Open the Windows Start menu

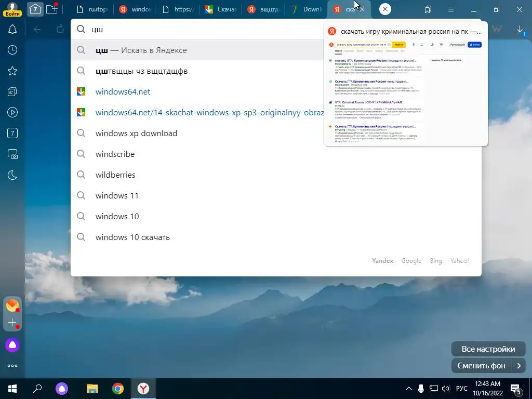tap(12, 389)
